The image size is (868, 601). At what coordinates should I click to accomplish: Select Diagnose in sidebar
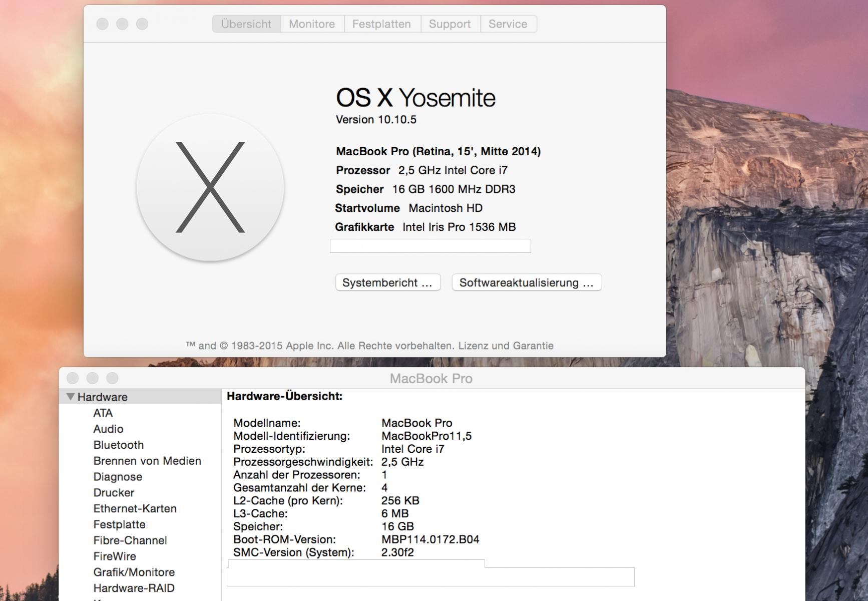(118, 477)
